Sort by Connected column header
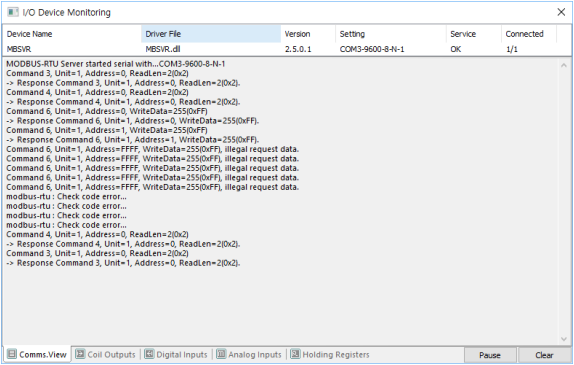The width and height of the screenshot is (574, 365). tap(529, 34)
